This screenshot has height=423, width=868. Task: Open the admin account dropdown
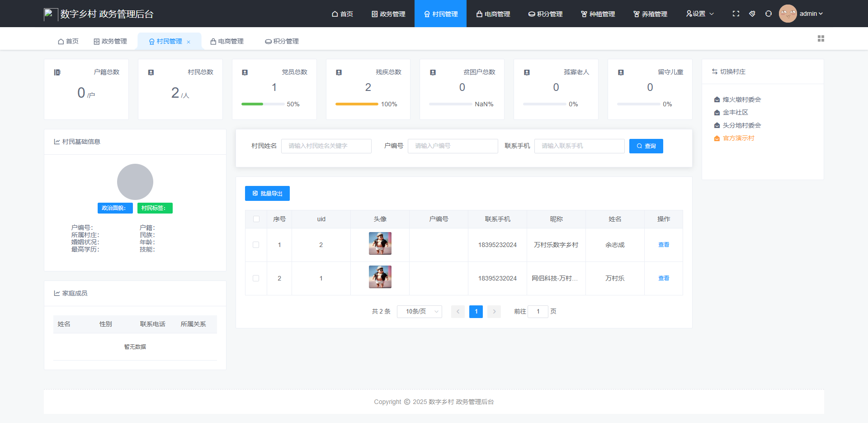click(809, 13)
